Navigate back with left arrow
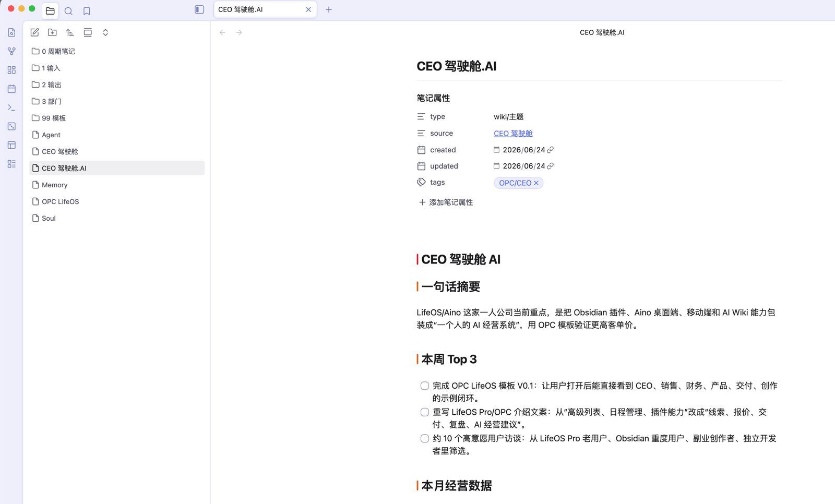The image size is (835, 504). 222,32
